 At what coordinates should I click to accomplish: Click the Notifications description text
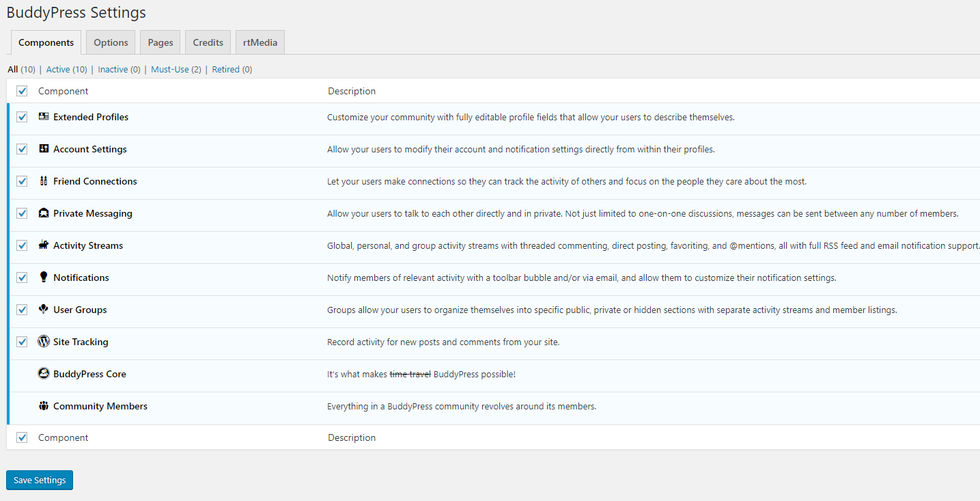pyautogui.click(x=582, y=277)
